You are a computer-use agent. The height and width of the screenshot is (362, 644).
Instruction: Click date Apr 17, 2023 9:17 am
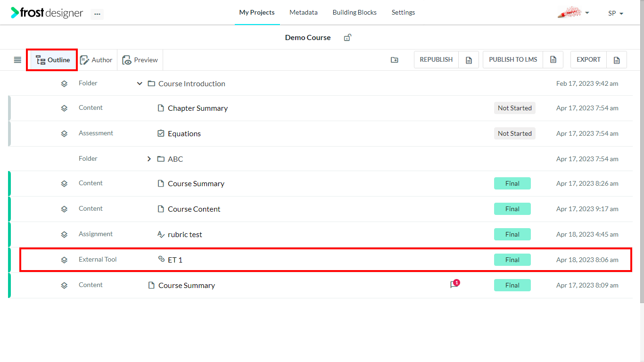coord(587,209)
